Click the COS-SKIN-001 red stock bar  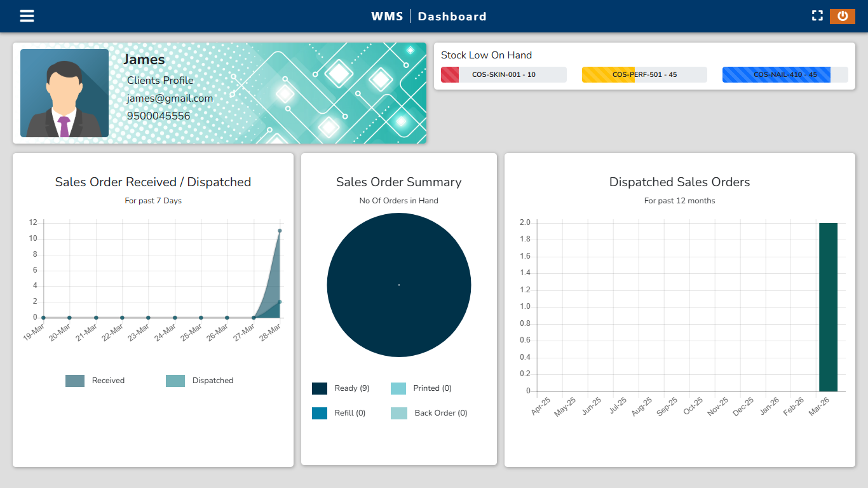point(503,75)
